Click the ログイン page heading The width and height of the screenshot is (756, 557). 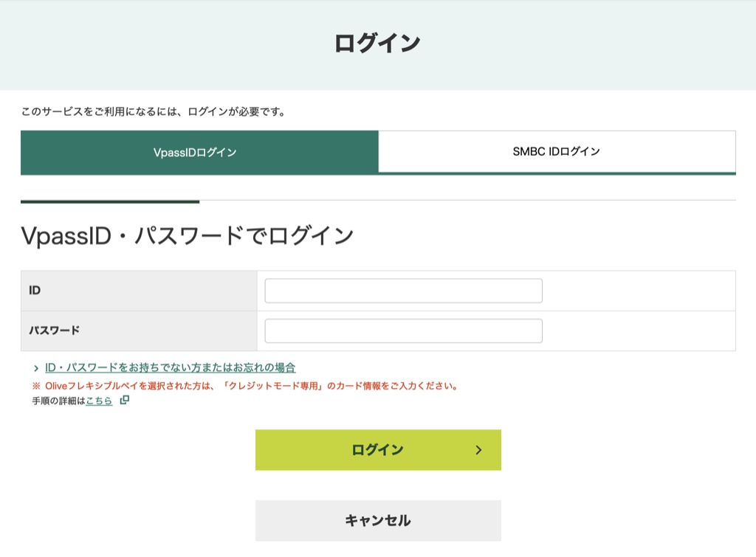pyautogui.click(x=377, y=42)
